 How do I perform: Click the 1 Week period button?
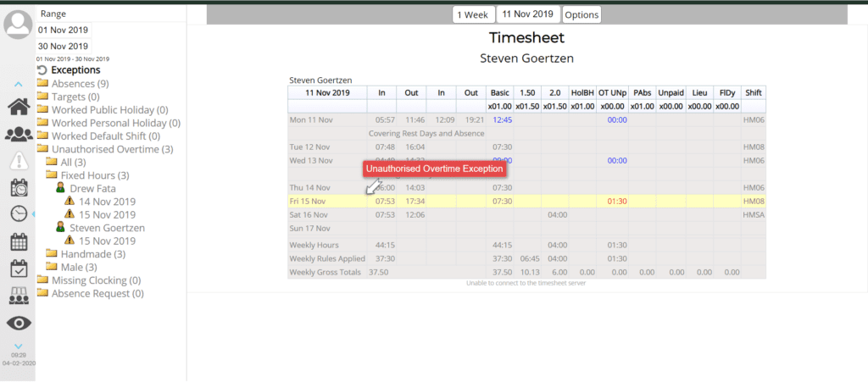473,15
